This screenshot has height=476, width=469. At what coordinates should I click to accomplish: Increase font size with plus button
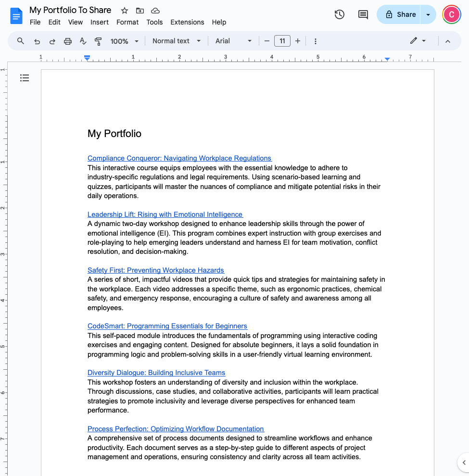click(298, 41)
